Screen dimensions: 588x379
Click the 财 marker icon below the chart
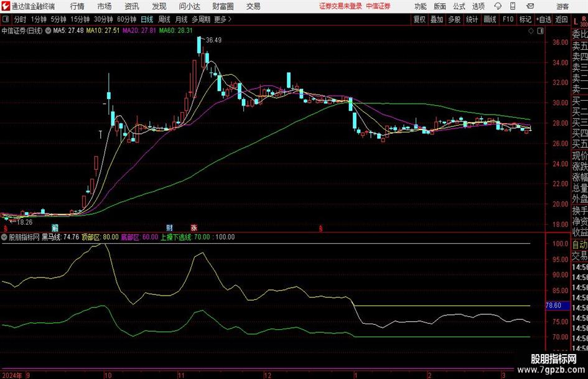coord(169,228)
